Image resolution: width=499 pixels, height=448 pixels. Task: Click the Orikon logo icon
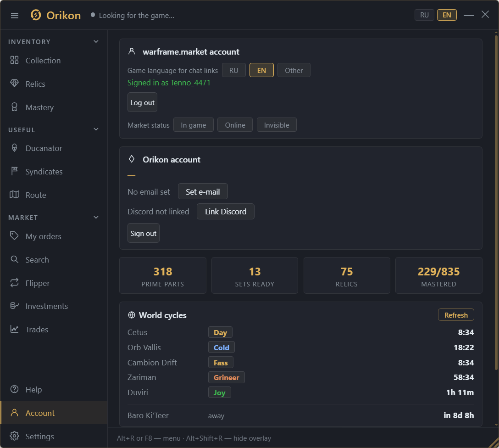click(36, 15)
